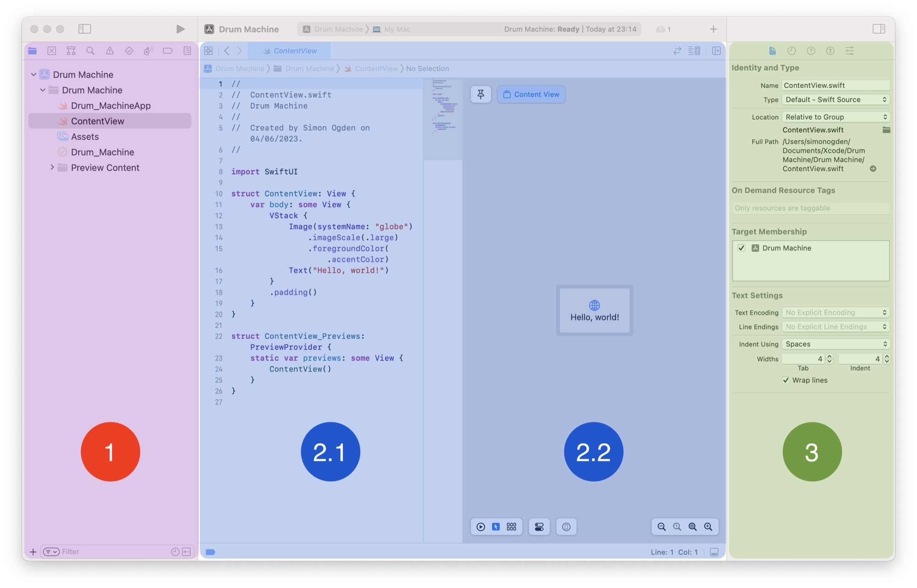The image size is (917, 588).
Task: Open the Indent Using dropdown
Action: click(835, 344)
